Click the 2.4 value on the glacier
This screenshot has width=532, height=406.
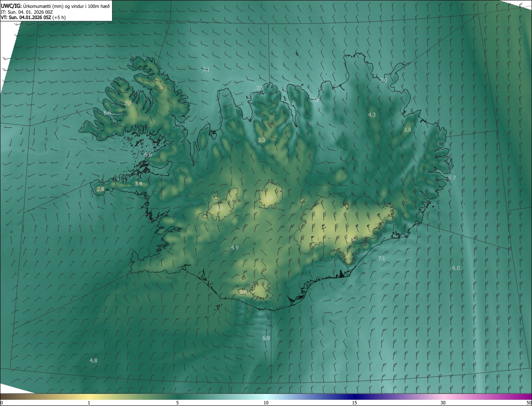click(219, 208)
